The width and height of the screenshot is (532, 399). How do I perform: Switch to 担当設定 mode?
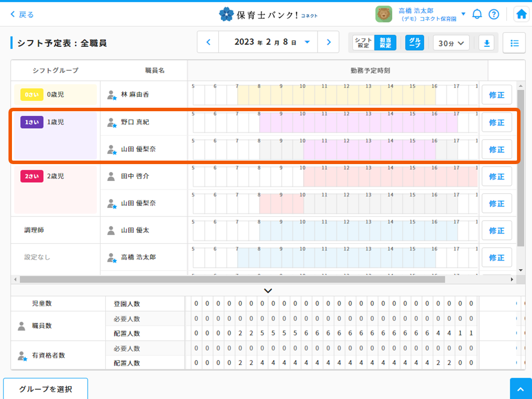[x=385, y=43]
